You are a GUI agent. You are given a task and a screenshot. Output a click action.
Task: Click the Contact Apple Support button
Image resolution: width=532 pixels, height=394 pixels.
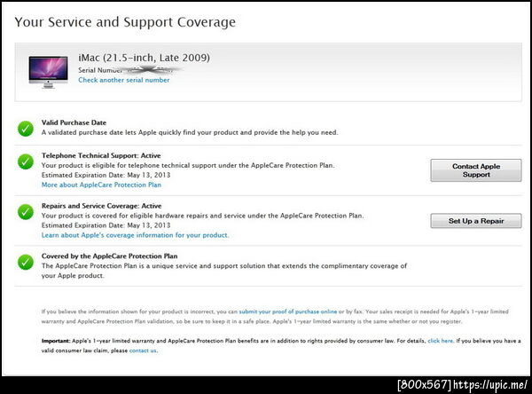(x=476, y=170)
